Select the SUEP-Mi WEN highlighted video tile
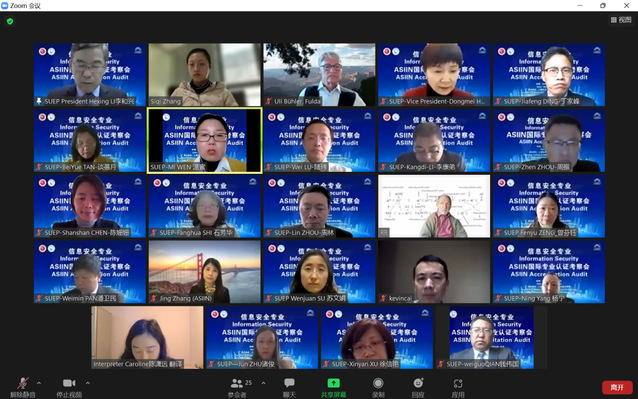The image size is (638, 399). [205, 140]
